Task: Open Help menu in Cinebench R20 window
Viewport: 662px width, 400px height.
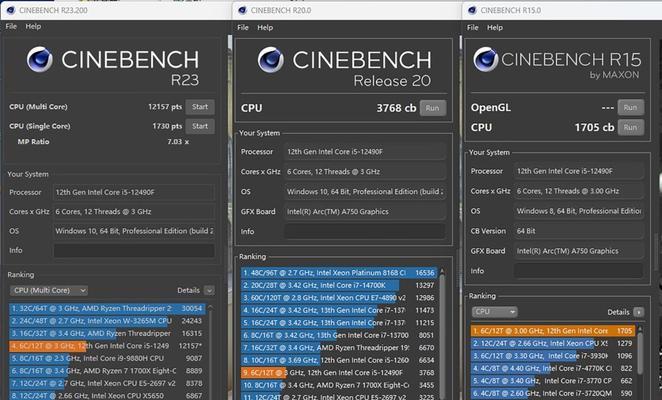Action: 265,27
